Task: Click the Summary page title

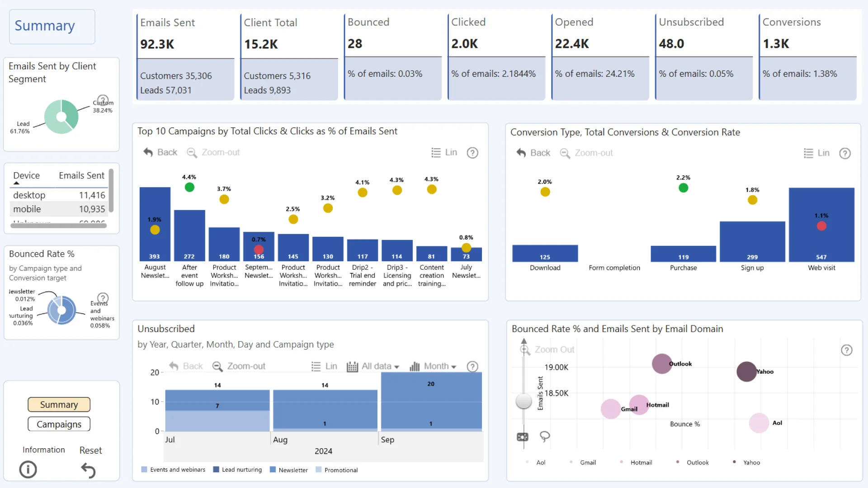Action: 44,26
